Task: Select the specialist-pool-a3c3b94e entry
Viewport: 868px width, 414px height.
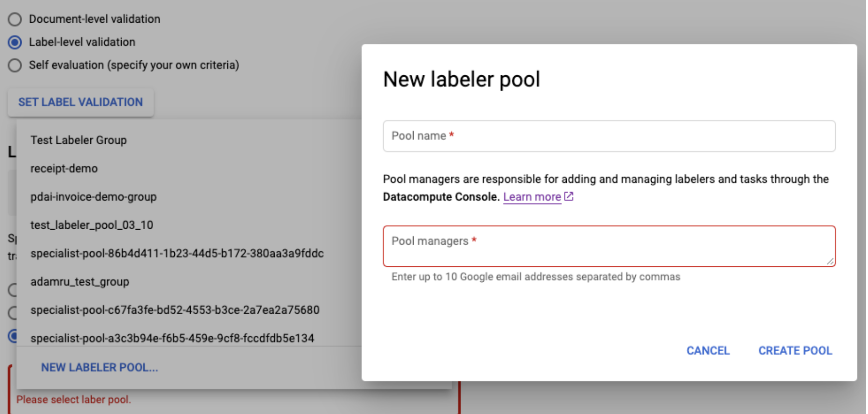Action: [x=171, y=338]
